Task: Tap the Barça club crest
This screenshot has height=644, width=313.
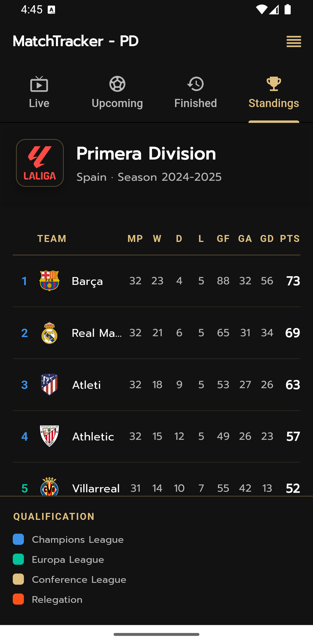Action: [50, 281]
